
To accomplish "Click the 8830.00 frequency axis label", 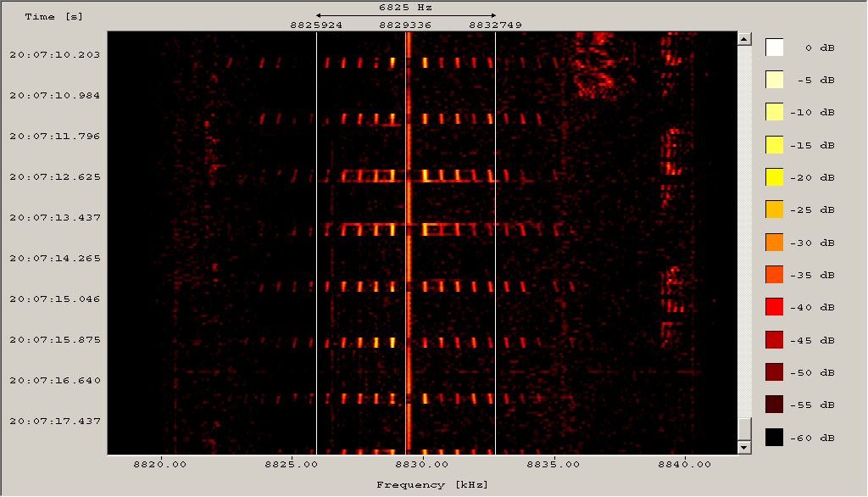I will click(422, 464).
